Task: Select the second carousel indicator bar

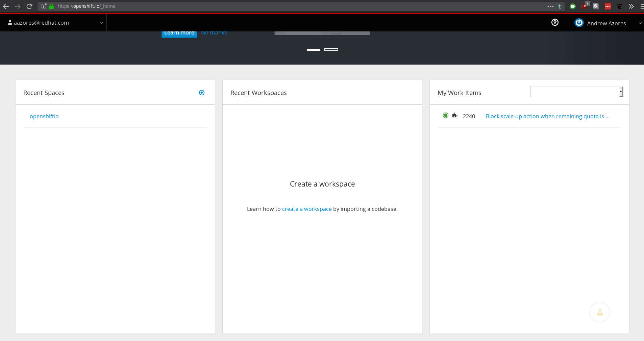Action: [331, 49]
